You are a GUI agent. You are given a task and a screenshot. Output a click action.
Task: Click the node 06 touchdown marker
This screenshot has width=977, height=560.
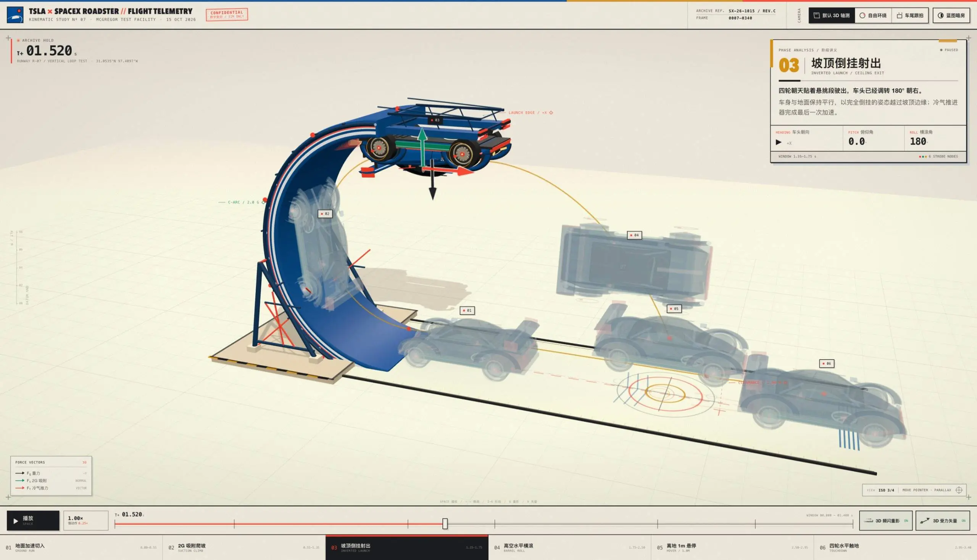click(x=827, y=363)
